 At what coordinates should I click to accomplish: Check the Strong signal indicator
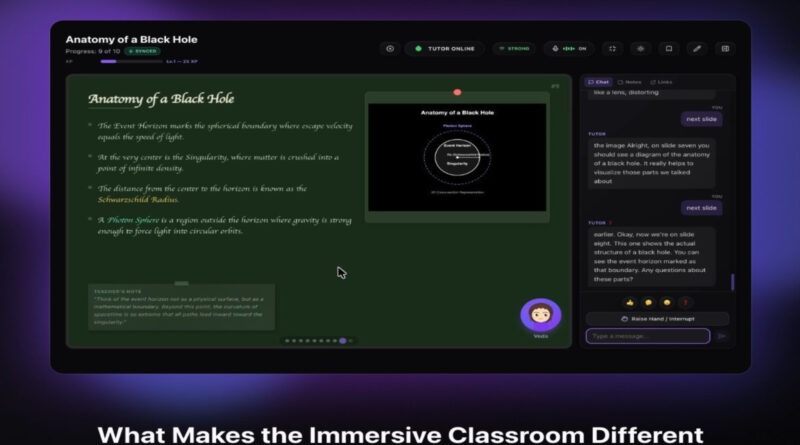tap(514, 48)
